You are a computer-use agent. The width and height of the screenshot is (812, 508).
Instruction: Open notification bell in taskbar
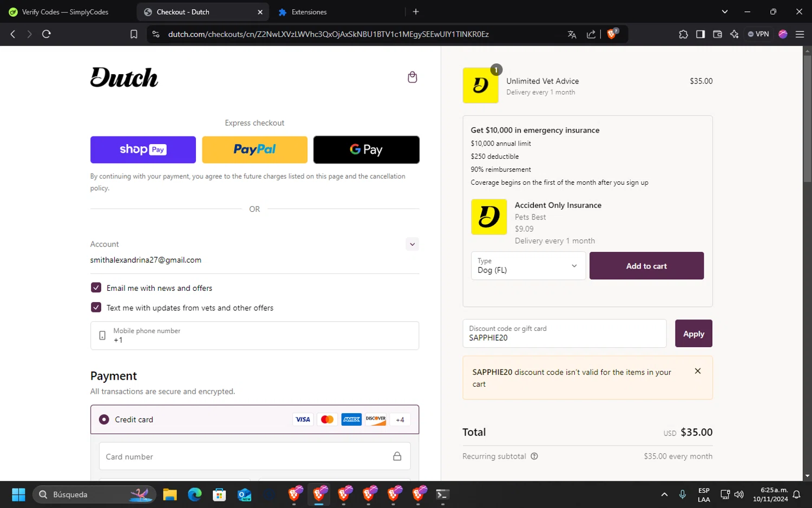pyautogui.click(x=796, y=494)
